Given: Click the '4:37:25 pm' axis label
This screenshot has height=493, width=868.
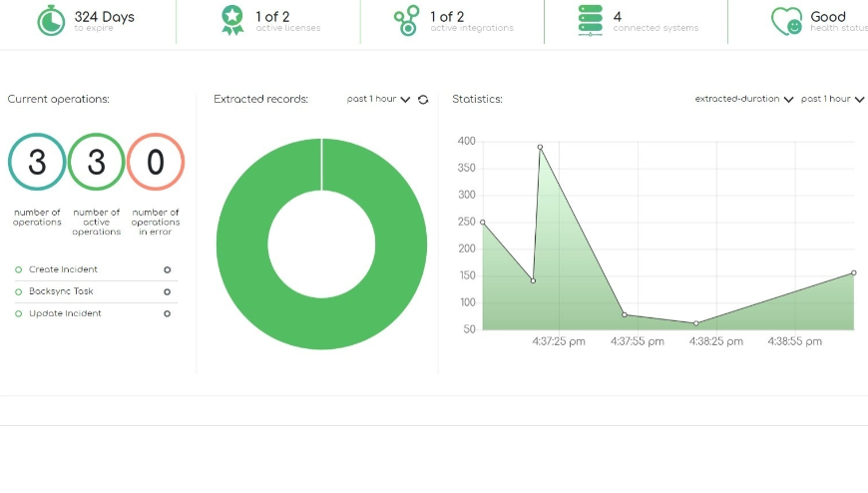Looking at the screenshot, I should (559, 341).
